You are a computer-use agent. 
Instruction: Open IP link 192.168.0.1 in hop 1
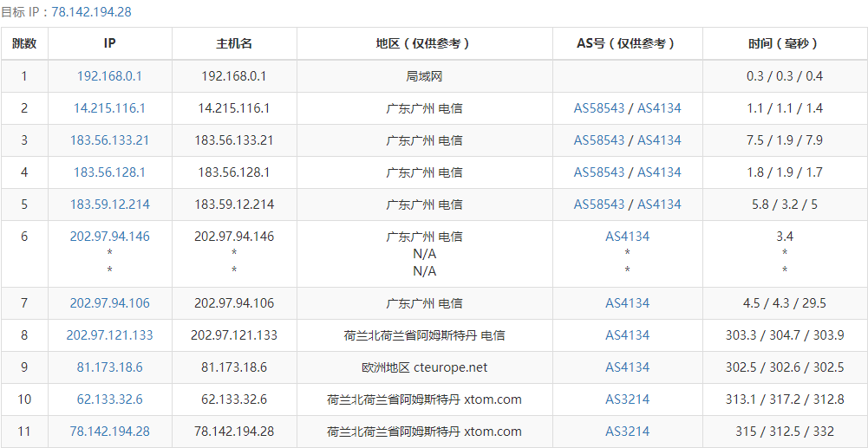109,76
